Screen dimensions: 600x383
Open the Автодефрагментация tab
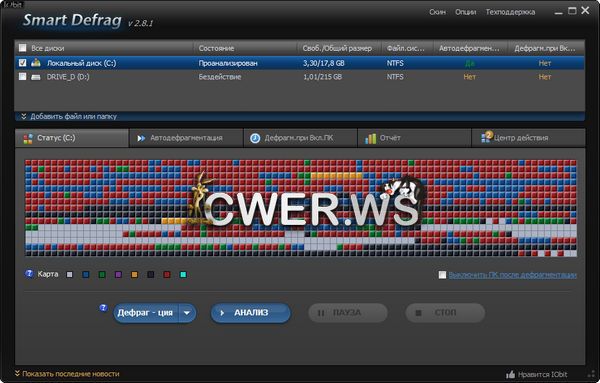(186, 138)
